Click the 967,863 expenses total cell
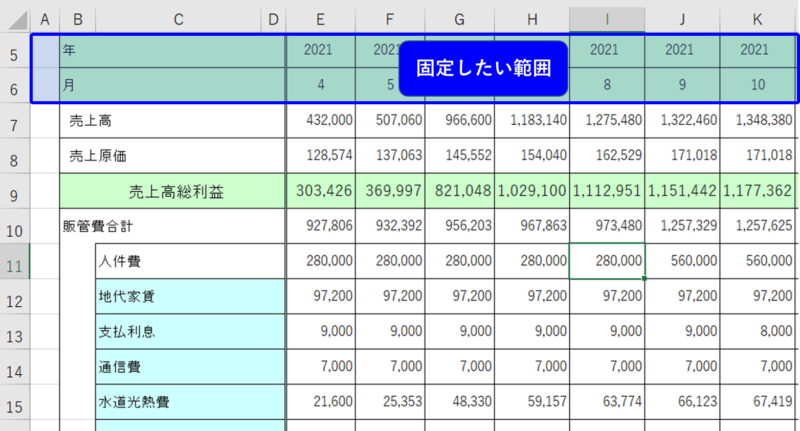This screenshot has width=800, height=431. click(x=532, y=226)
